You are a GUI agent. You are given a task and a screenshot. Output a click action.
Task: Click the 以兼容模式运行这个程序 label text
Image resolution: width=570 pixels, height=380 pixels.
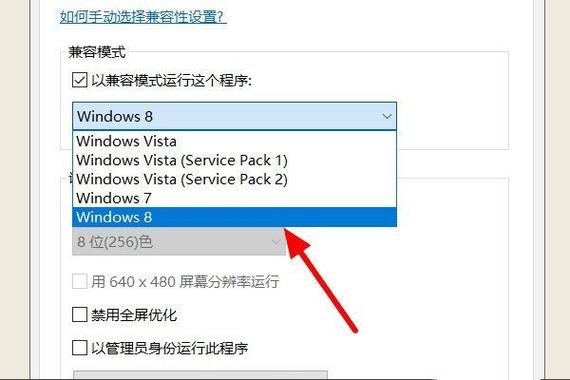point(171,80)
